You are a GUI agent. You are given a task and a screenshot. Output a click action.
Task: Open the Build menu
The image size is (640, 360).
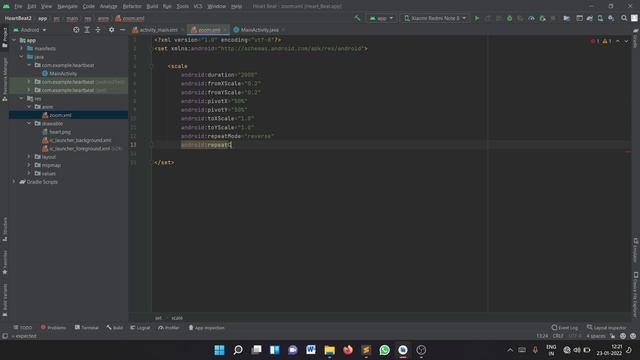(152, 6)
